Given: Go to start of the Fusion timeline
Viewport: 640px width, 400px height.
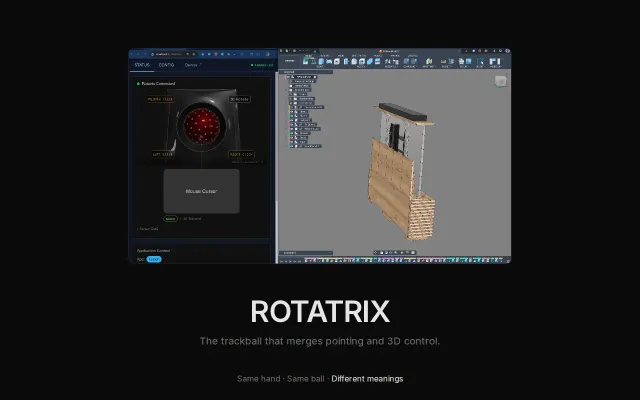Looking at the screenshot, I should (281, 262).
